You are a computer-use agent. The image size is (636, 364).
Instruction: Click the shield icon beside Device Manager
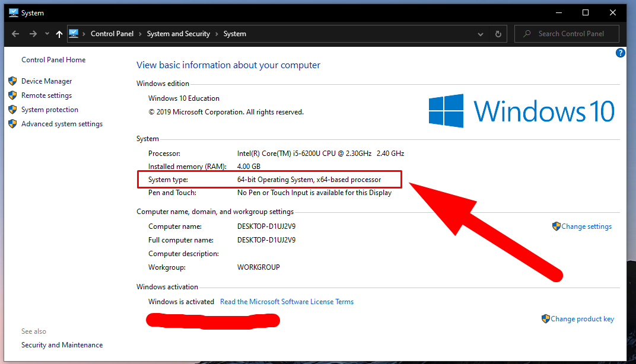click(12, 81)
